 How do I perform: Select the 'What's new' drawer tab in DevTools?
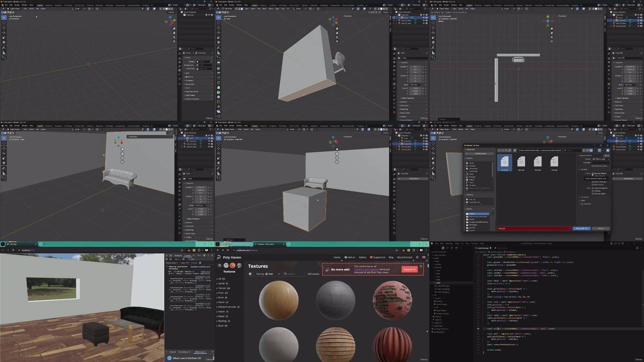click(200, 352)
